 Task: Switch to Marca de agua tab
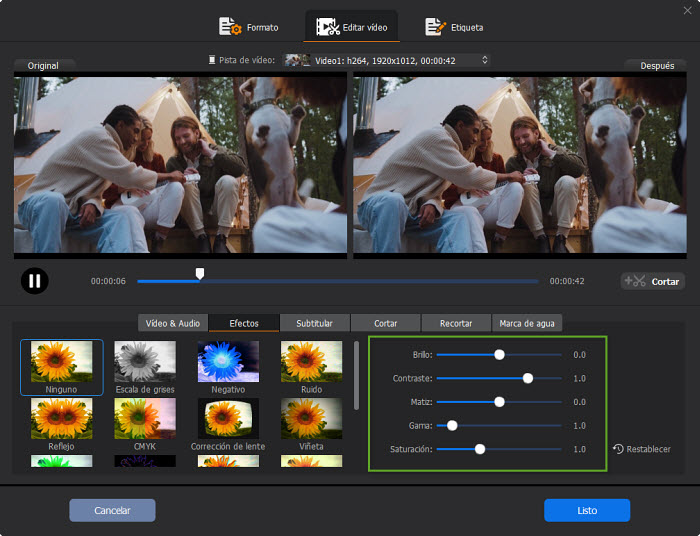tap(527, 323)
